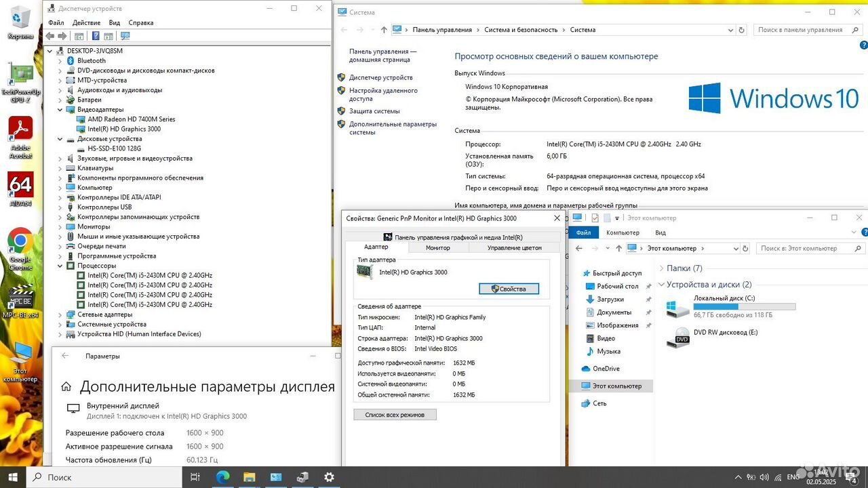The image size is (868, 488).
Task: Click refresh button in Этот компьютер address bar
Action: click(x=745, y=248)
